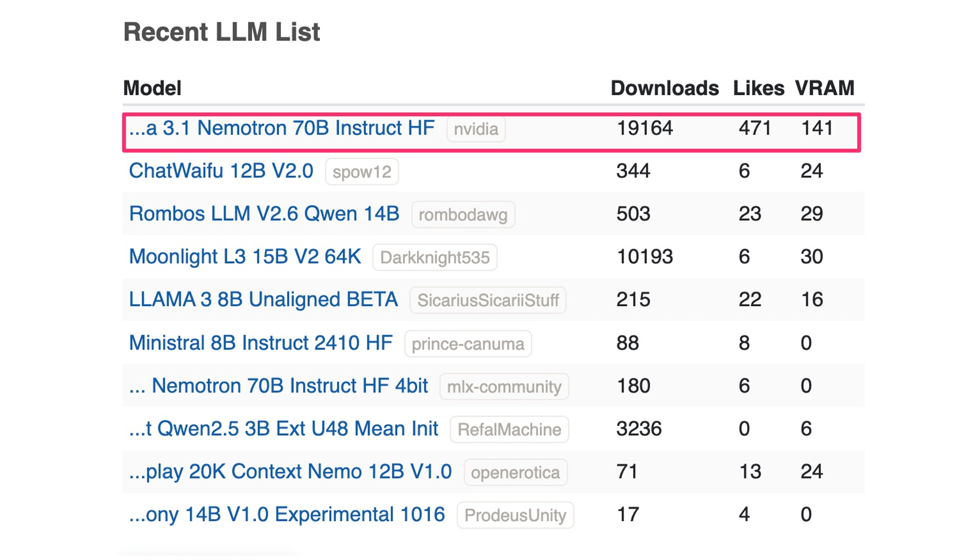Select the 180 downloads cell
Image resolution: width=980 pixels, height=560 pixels.
[x=633, y=386]
